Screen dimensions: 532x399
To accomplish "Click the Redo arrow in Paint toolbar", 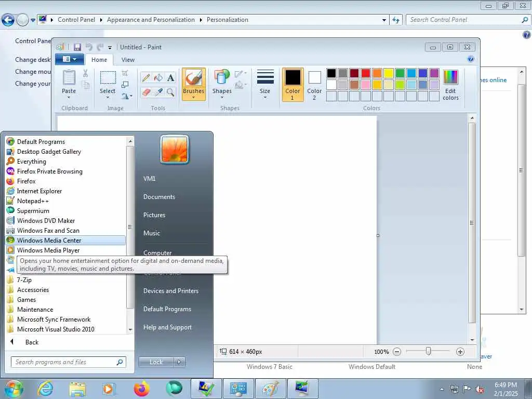I will 100,47.
